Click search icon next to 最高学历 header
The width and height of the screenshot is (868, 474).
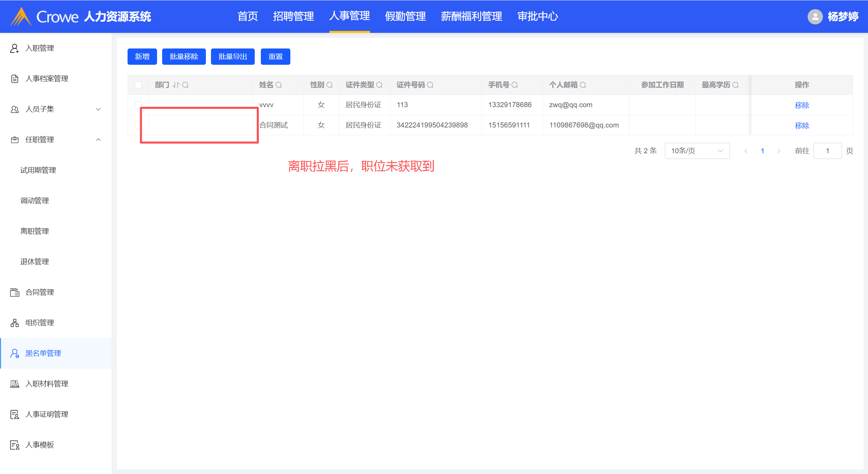pyautogui.click(x=735, y=85)
